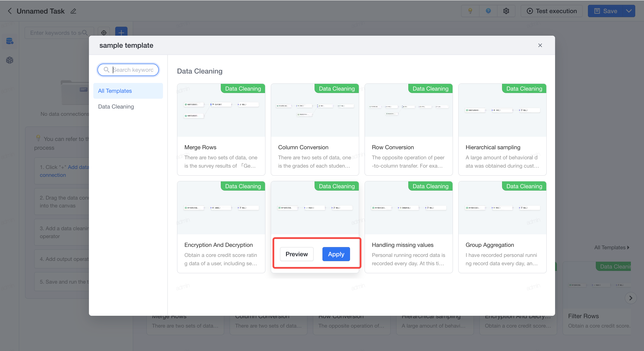The width and height of the screenshot is (644, 351).
Task: Add a data connection with plus button
Action: 121,32
